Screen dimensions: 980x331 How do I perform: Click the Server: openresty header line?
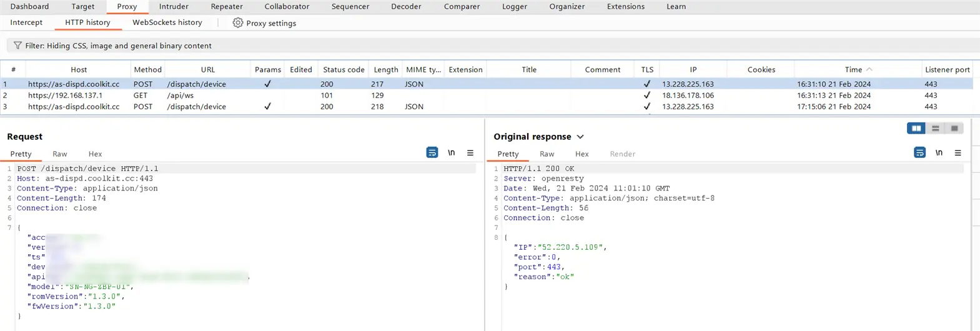tap(543, 179)
